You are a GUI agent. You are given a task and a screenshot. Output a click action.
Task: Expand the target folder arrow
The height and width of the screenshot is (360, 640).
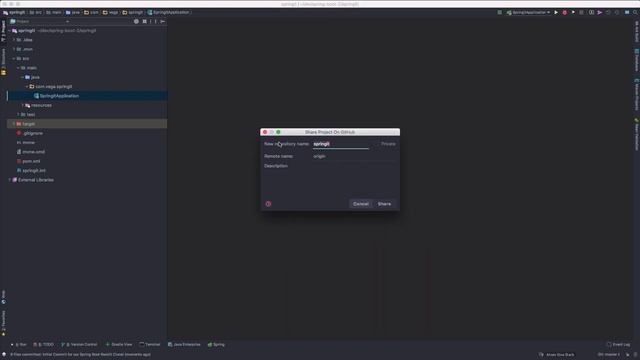14,124
